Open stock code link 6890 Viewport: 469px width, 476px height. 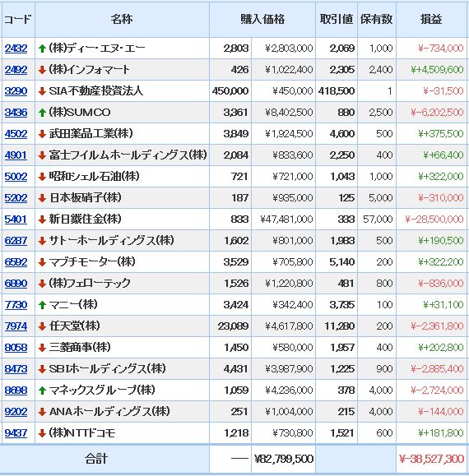coord(16,284)
